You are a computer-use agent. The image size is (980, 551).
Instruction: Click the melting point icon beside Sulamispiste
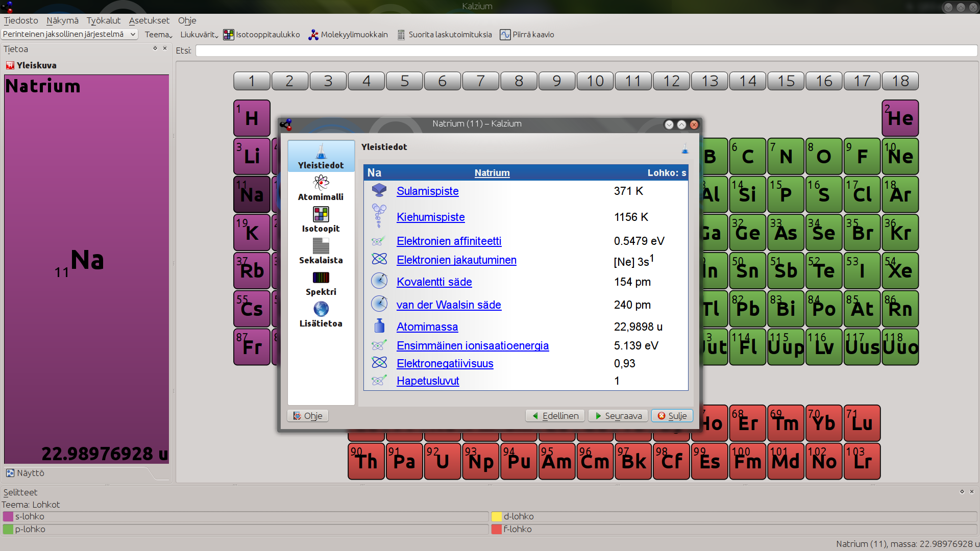pyautogui.click(x=379, y=190)
